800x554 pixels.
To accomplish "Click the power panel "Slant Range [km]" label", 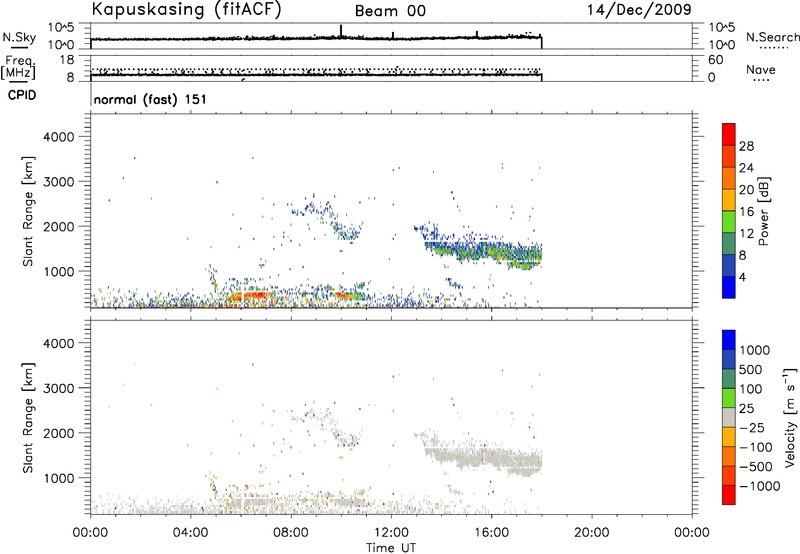I will point(28,211).
